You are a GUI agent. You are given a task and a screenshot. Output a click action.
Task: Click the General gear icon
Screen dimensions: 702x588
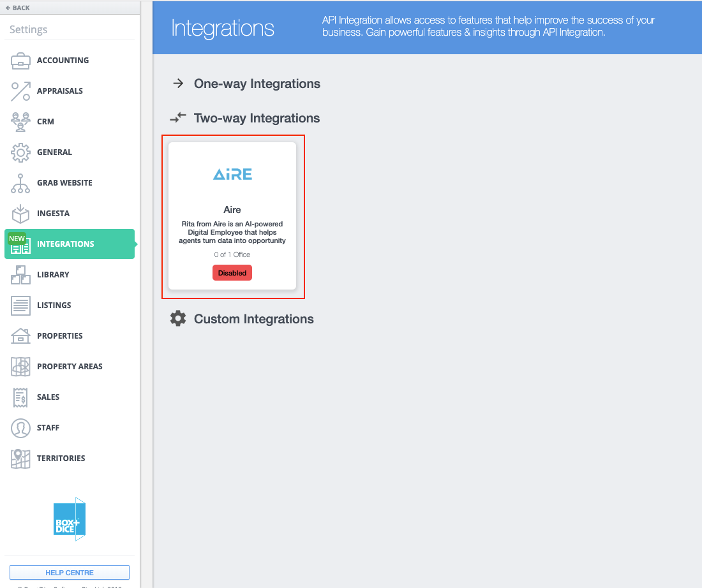20,152
